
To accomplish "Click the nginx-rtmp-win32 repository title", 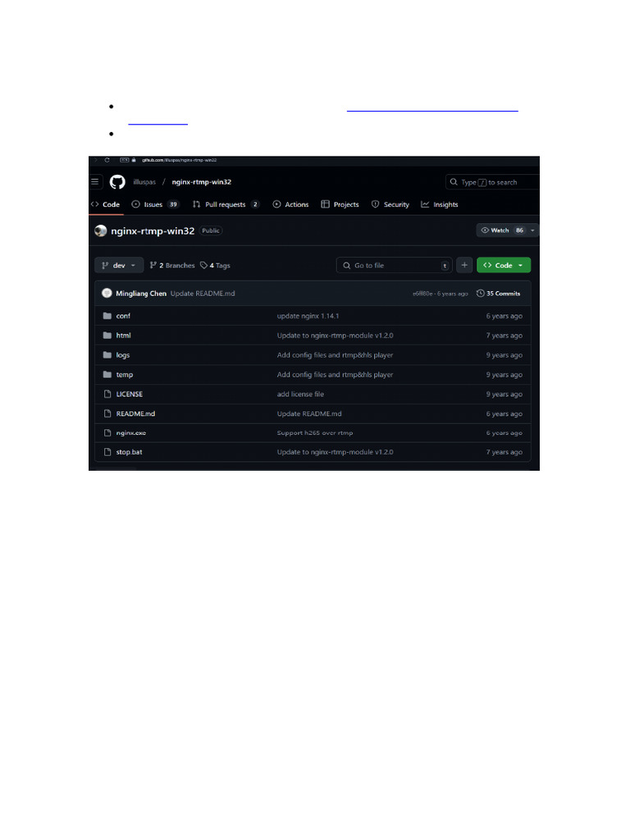I will (x=153, y=231).
